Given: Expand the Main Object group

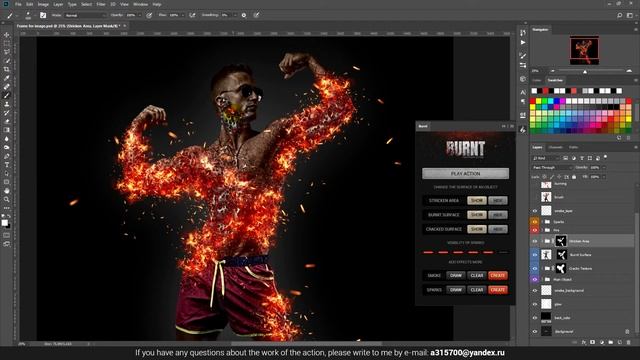Looking at the screenshot, I should point(542,280).
